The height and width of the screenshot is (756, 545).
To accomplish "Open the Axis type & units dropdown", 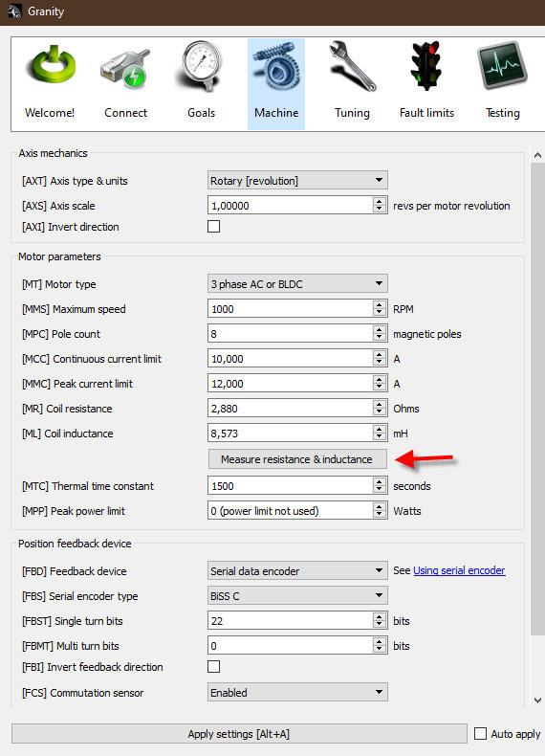I will click(297, 180).
